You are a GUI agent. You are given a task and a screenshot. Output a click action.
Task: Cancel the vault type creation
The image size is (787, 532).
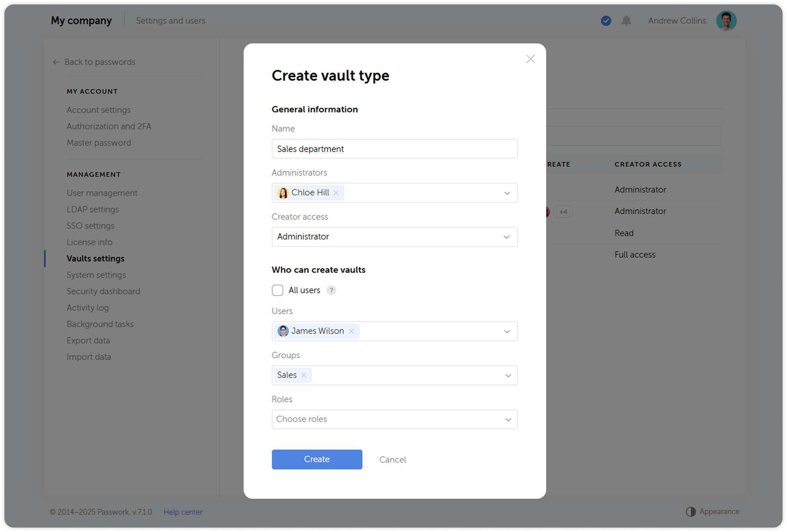(392, 460)
